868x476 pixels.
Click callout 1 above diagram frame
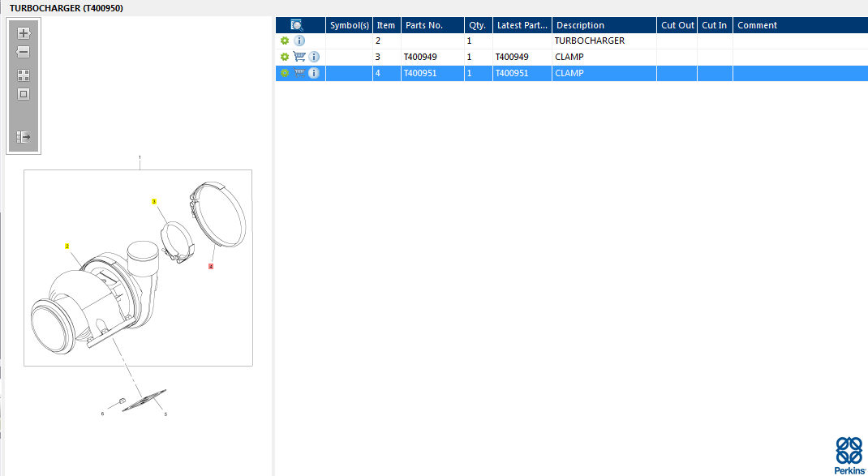(x=140, y=158)
